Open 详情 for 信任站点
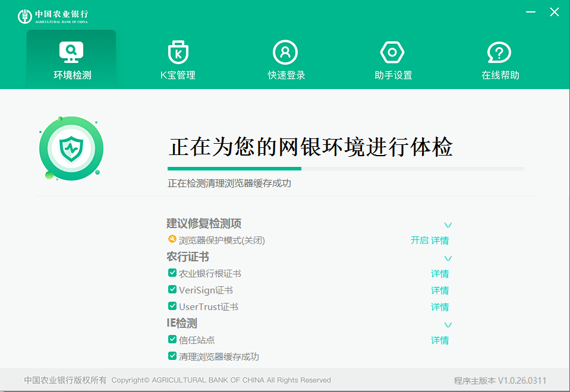The image size is (570, 392). [440, 340]
